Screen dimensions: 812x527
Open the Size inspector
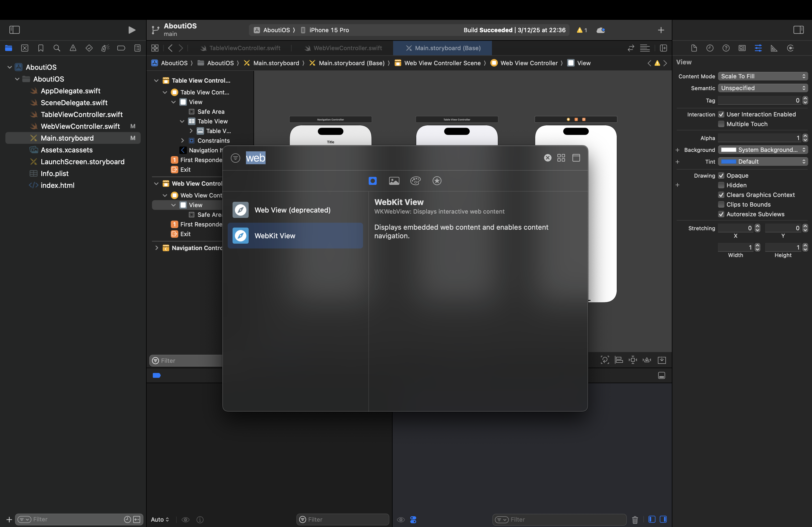point(774,48)
